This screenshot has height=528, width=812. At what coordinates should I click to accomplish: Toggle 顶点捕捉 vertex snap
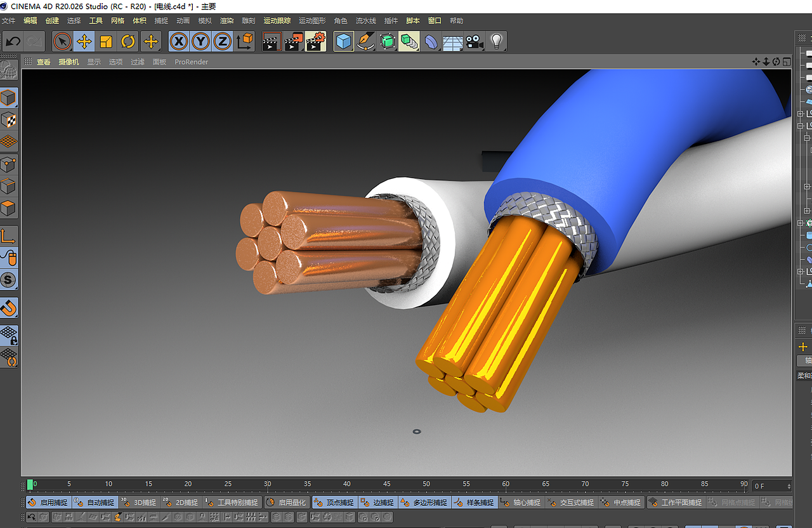(x=335, y=503)
